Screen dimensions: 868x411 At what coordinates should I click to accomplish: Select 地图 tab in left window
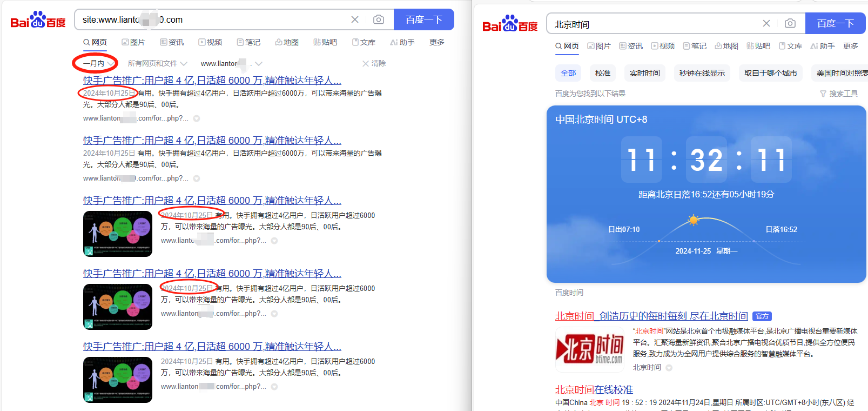click(287, 42)
